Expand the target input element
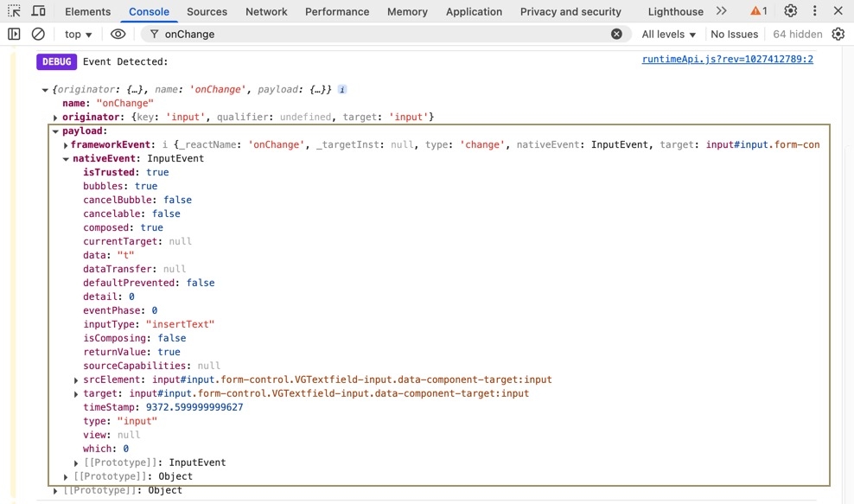854x504 pixels. click(x=76, y=394)
